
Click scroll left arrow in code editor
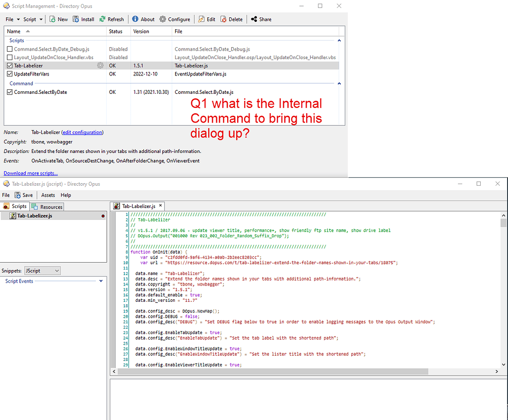[x=114, y=371]
